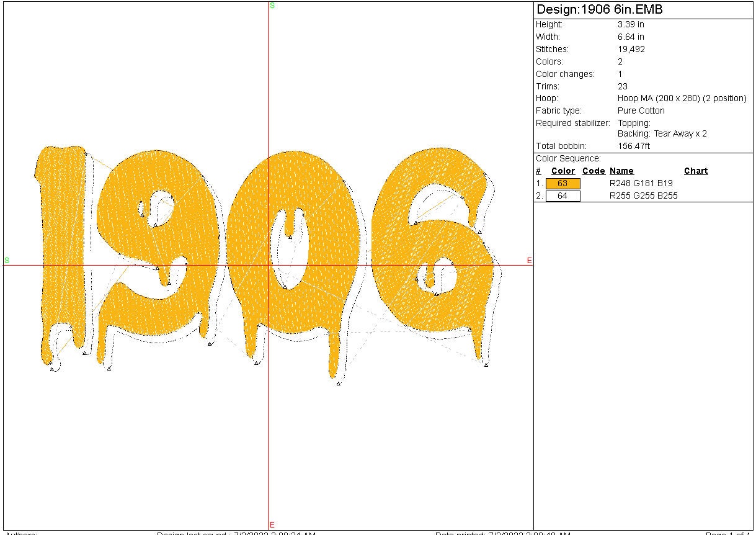Select the color name R248 G181 B19
This screenshot has height=535, width=756.
pyautogui.click(x=641, y=184)
